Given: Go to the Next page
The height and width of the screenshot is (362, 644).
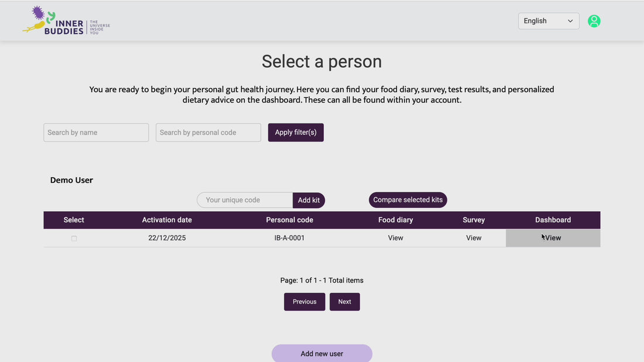Looking at the screenshot, I should click(344, 302).
